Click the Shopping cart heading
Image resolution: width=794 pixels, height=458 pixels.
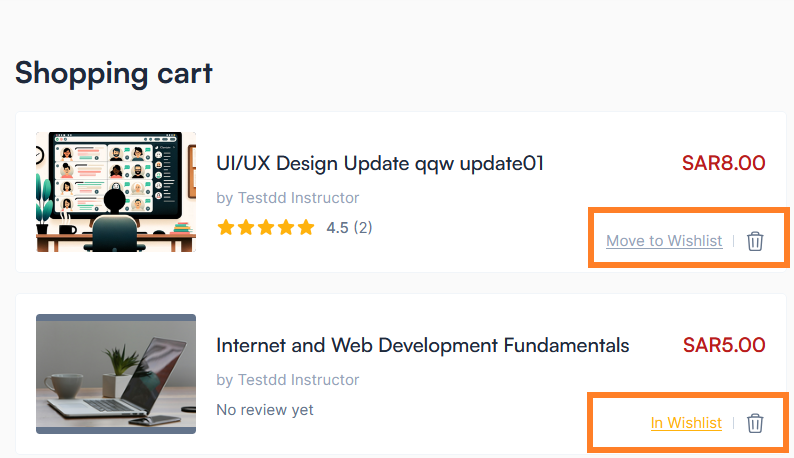point(114,73)
